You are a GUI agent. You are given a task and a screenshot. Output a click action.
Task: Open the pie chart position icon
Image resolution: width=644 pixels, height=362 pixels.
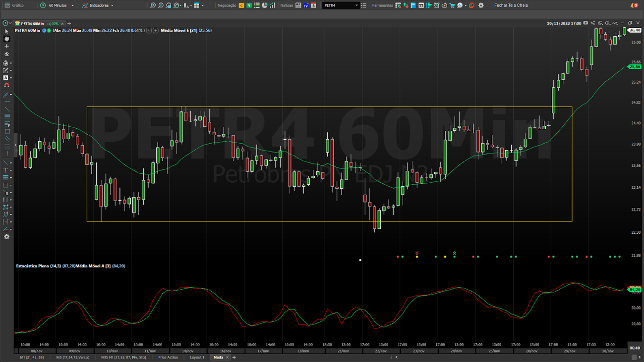[264, 5]
